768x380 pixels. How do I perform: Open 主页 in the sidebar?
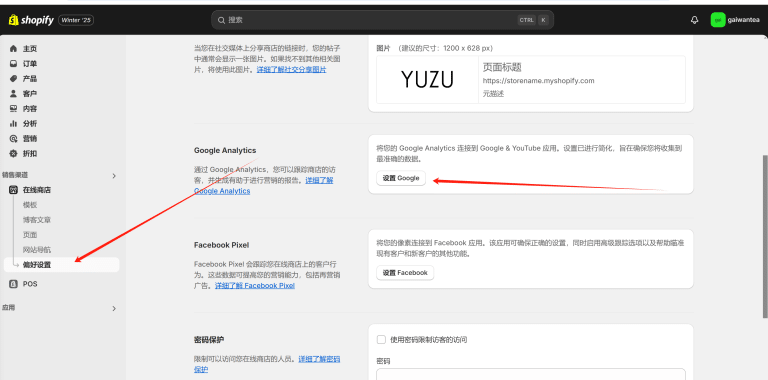click(x=30, y=49)
